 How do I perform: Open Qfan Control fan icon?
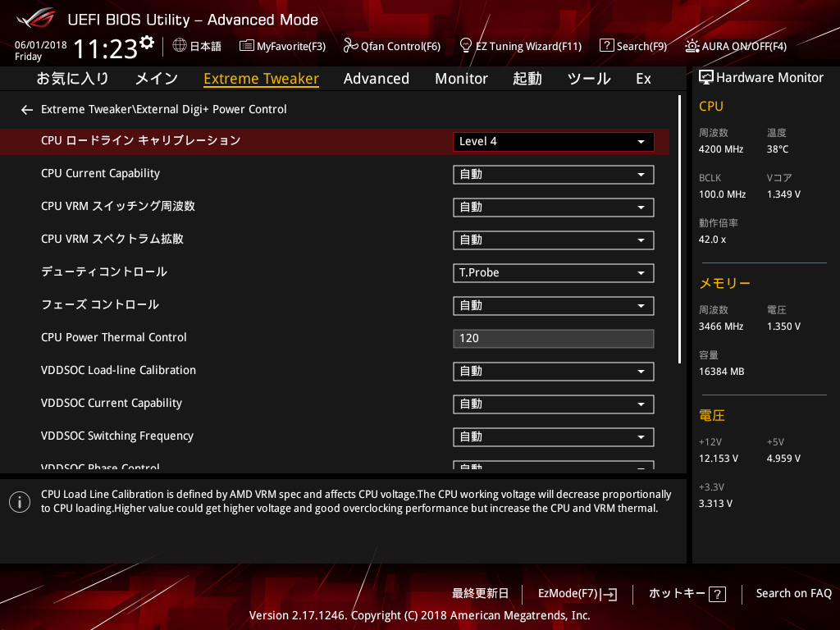(x=350, y=46)
